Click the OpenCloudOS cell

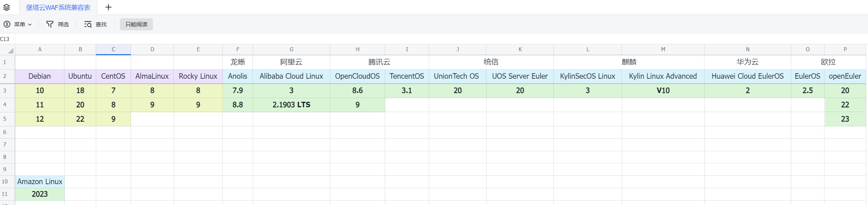point(357,76)
